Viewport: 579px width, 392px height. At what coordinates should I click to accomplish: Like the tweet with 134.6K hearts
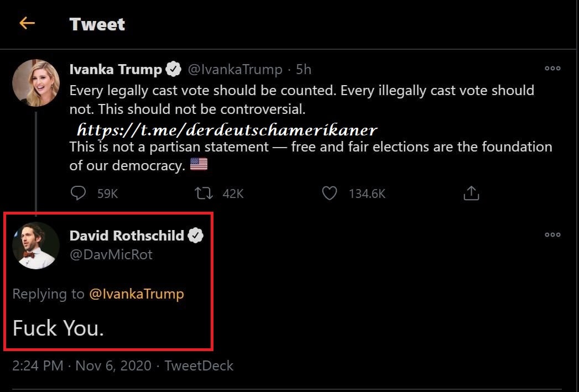[330, 193]
